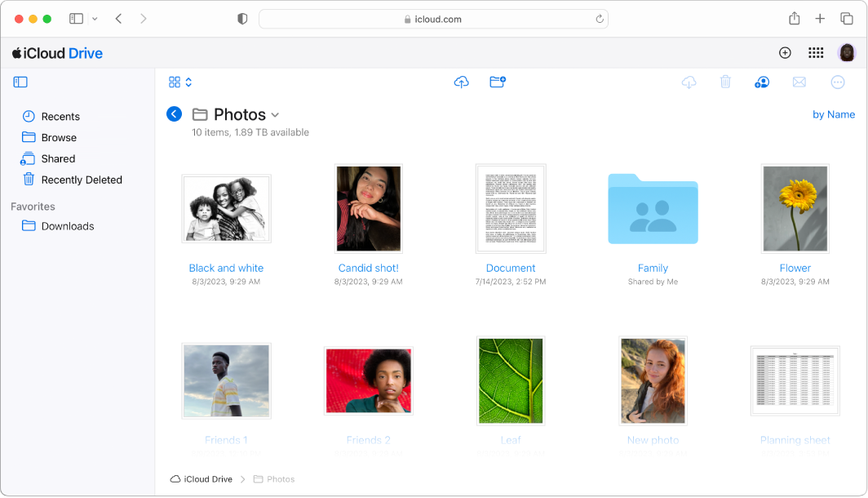Go to iCloud Drive in the path bar
The image size is (868, 498).
(201, 479)
